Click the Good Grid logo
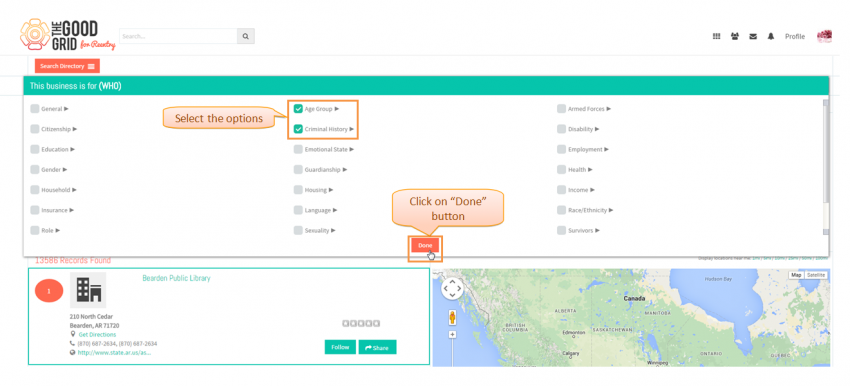This screenshot has height=386, width=850. pyautogui.click(x=67, y=35)
